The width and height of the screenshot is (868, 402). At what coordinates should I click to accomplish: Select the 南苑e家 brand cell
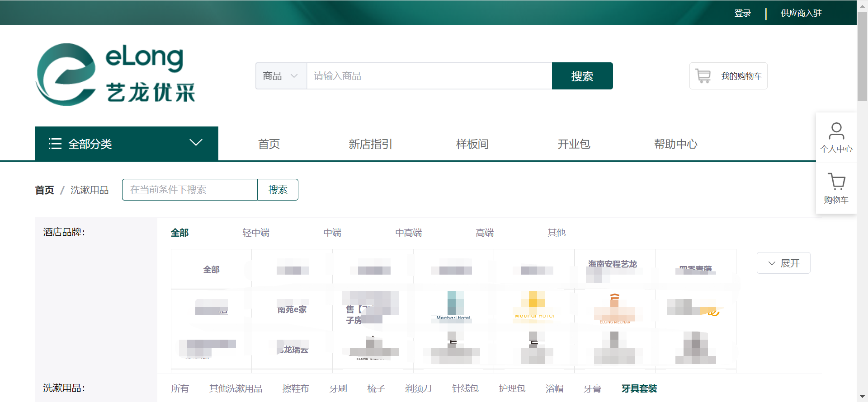point(292,309)
